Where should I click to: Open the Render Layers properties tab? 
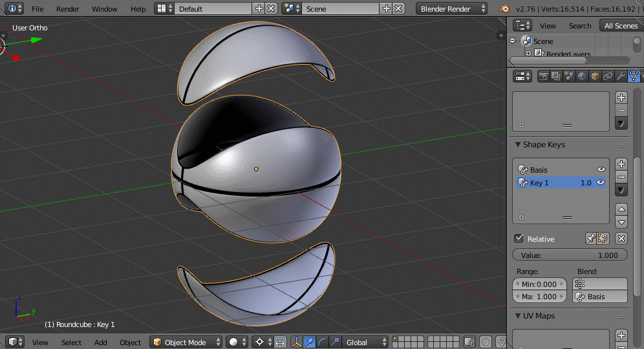[x=556, y=76]
